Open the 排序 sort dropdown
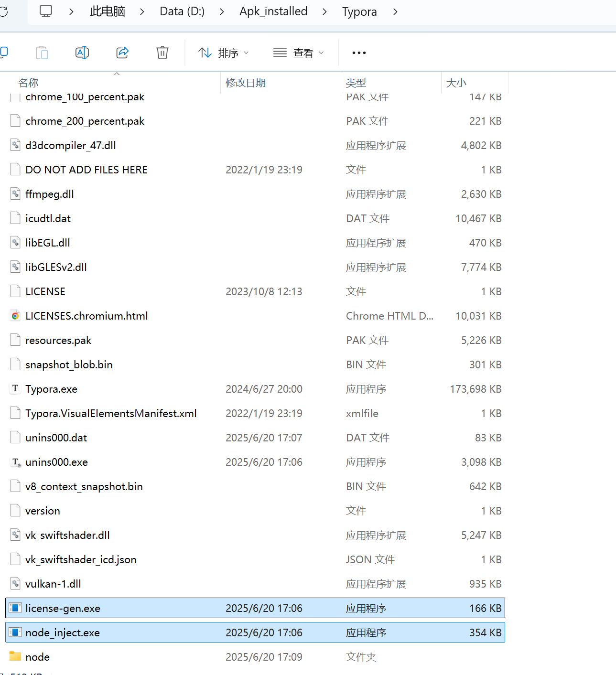The width and height of the screenshot is (616, 675). tap(224, 53)
